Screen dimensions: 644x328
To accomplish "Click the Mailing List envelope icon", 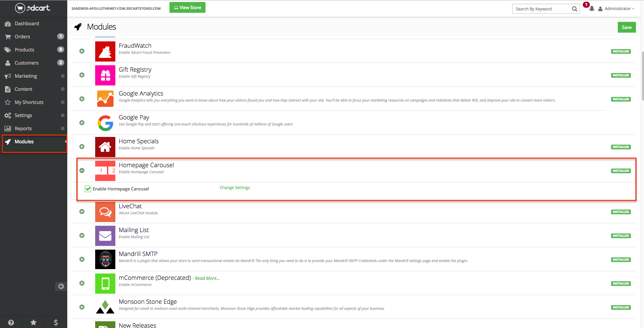I will point(105,236).
